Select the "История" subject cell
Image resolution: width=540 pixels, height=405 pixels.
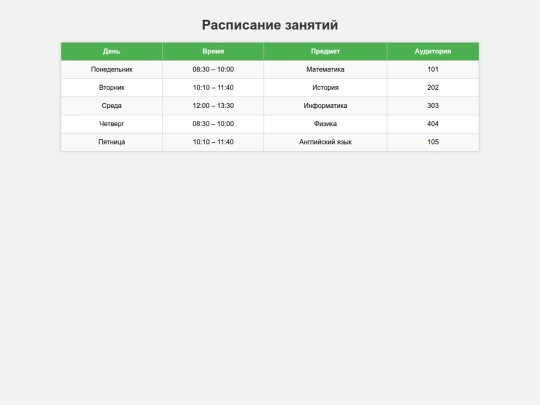[x=325, y=87]
